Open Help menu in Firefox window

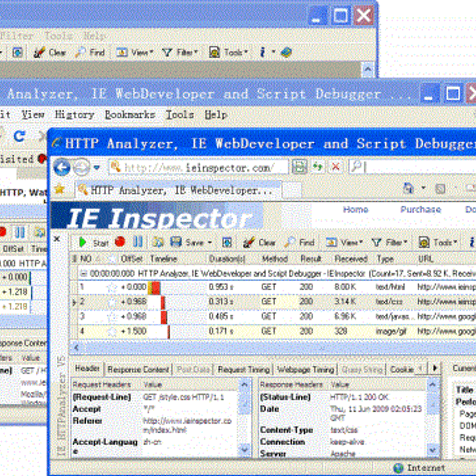pyautogui.click(x=216, y=115)
